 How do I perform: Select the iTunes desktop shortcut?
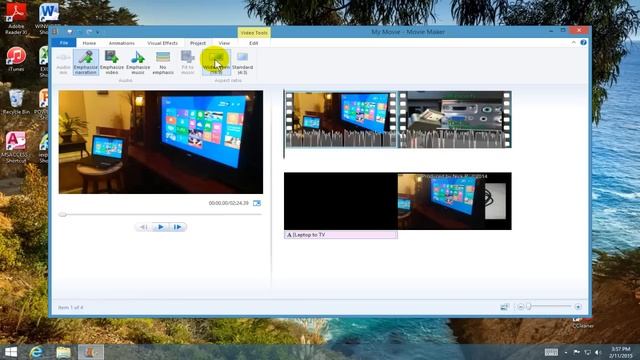pyautogui.click(x=16, y=59)
